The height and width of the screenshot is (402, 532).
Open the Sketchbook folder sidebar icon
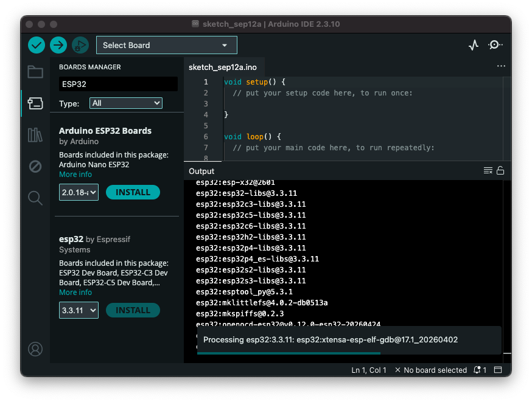pos(35,72)
